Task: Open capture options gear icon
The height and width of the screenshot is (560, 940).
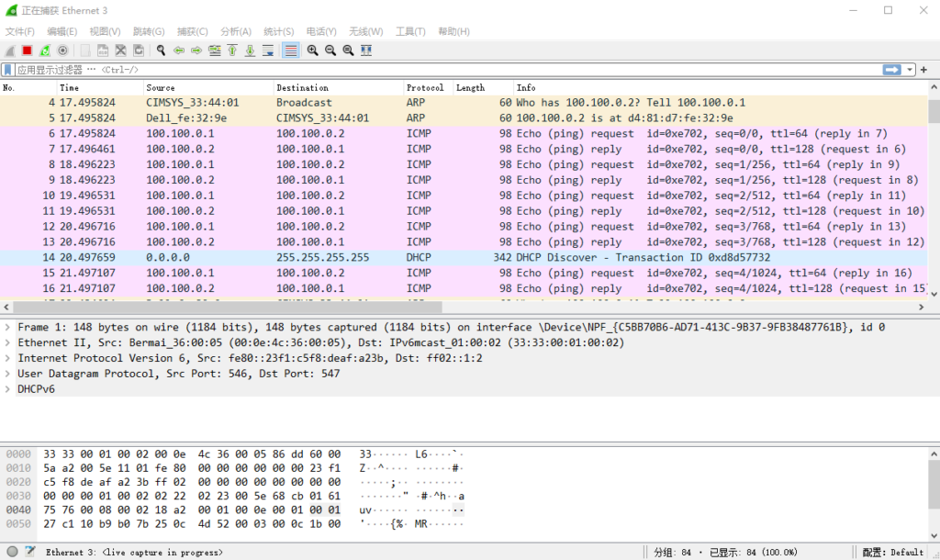Action: point(62,50)
